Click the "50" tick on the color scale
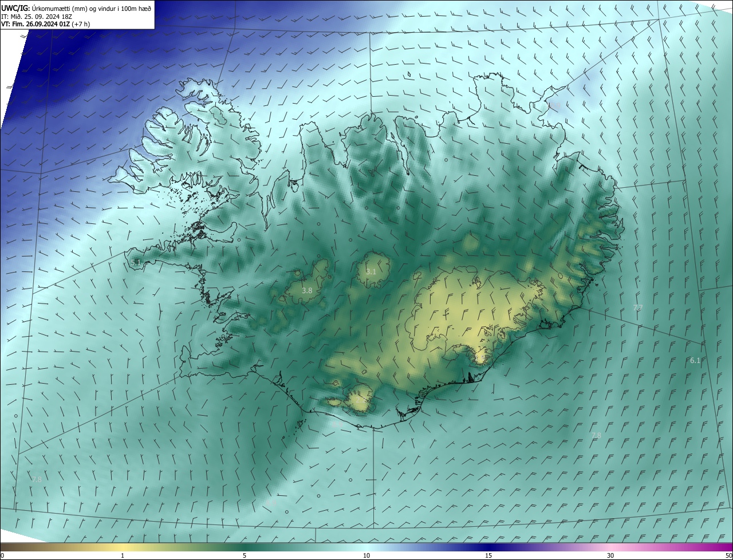The width and height of the screenshot is (733, 560). (728, 555)
